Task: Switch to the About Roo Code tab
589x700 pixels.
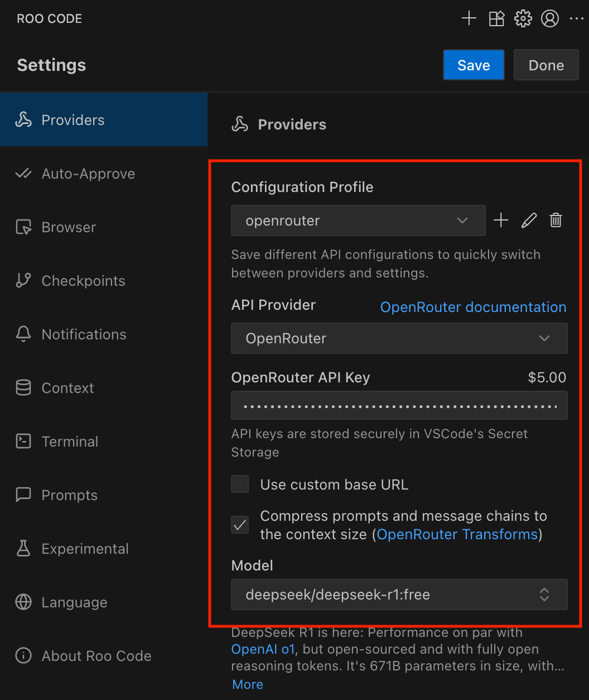Action: [104, 656]
